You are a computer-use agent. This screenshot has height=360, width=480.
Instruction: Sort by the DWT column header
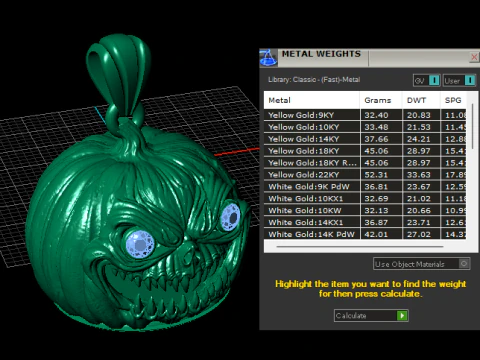(421, 100)
